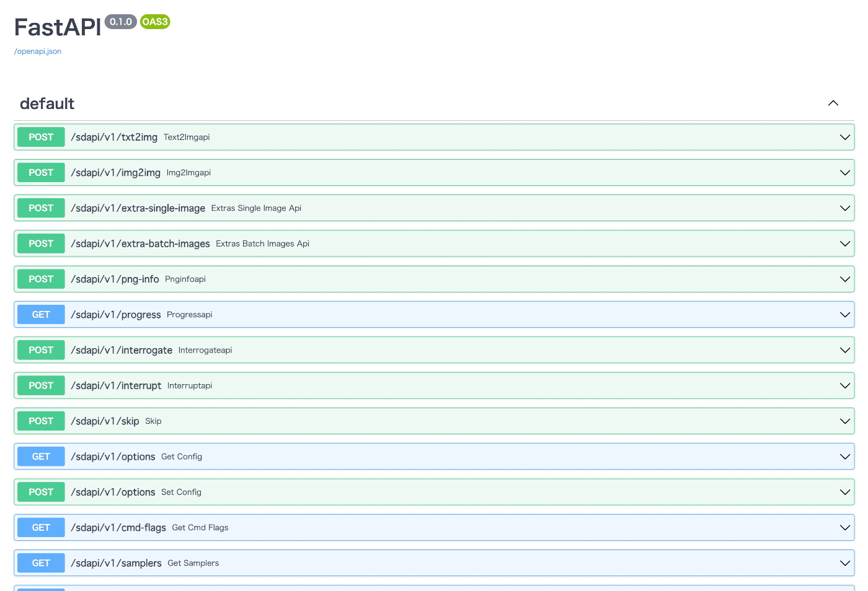Expand the cmd-flags endpoint chevron
This screenshot has height=591, width=868.
(x=844, y=528)
